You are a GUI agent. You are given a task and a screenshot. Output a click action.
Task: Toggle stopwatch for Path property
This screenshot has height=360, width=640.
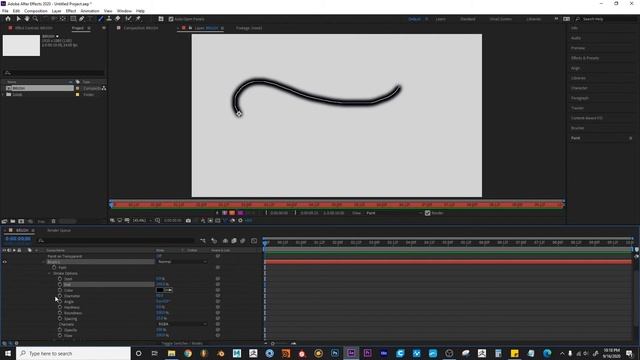pyautogui.click(x=54, y=267)
